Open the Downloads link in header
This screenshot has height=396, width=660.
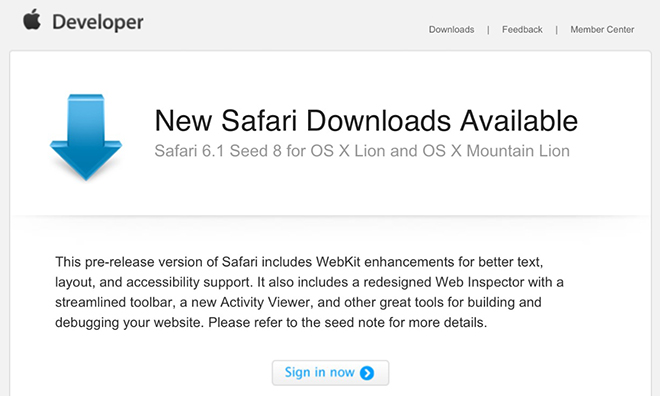tap(451, 29)
